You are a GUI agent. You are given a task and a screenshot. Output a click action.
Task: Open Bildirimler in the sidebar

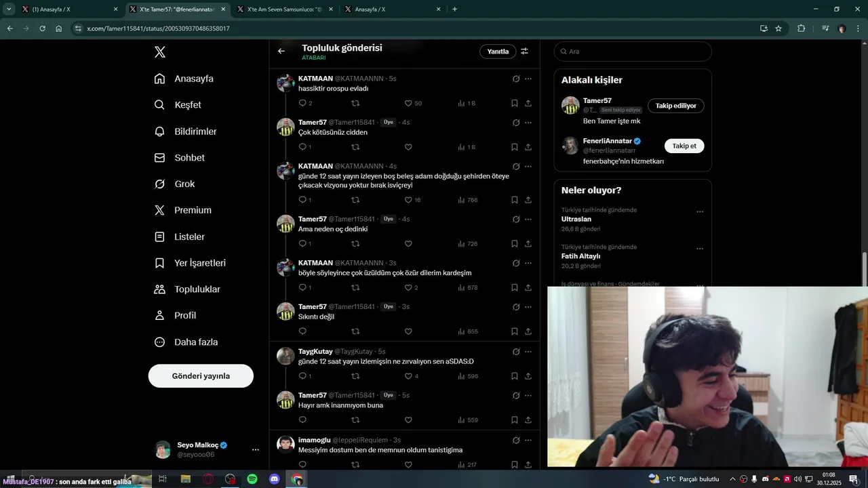point(185,131)
